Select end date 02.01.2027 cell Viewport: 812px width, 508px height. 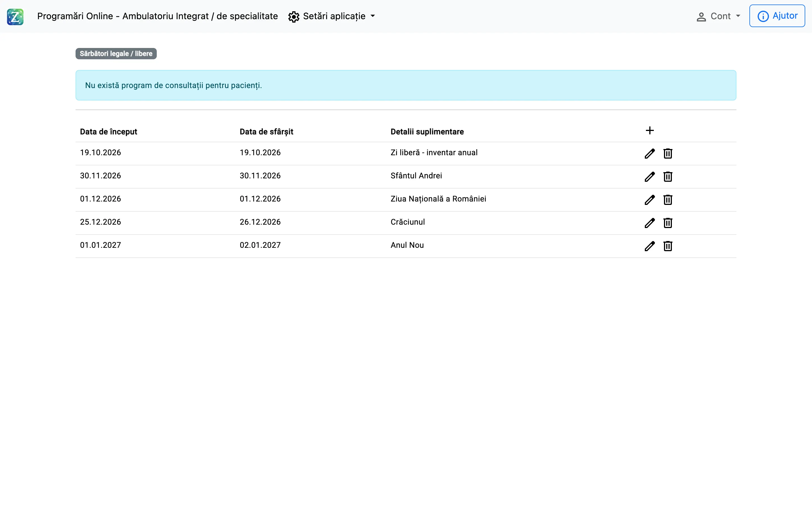260,245
